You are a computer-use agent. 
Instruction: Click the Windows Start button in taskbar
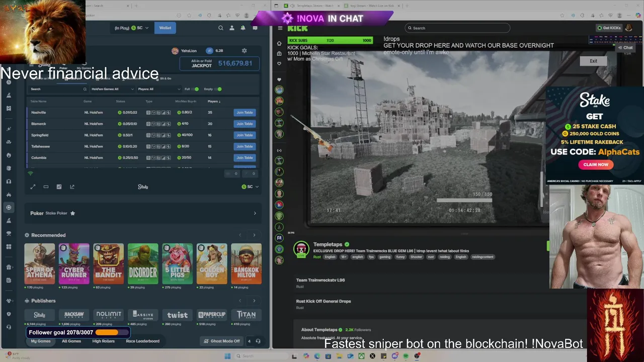click(x=227, y=356)
